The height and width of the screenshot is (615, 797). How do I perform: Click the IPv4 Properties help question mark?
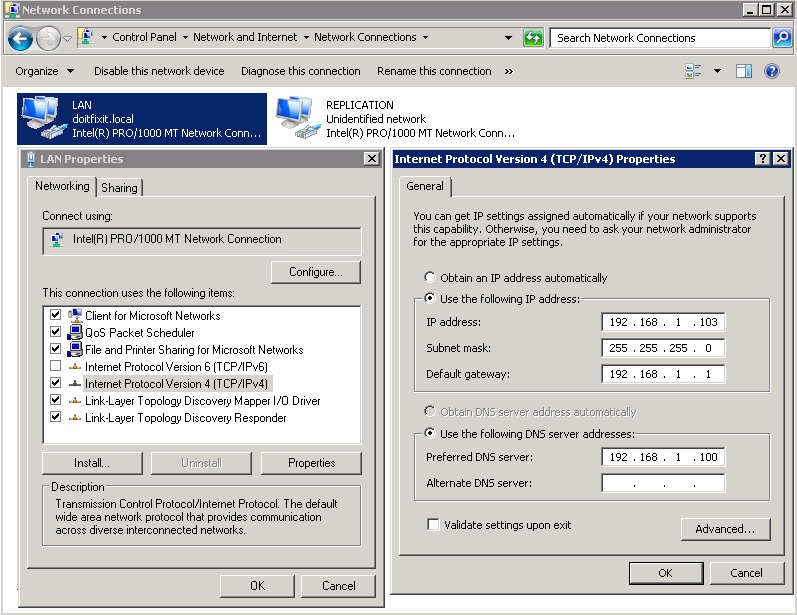pyautogui.click(x=762, y=159)
